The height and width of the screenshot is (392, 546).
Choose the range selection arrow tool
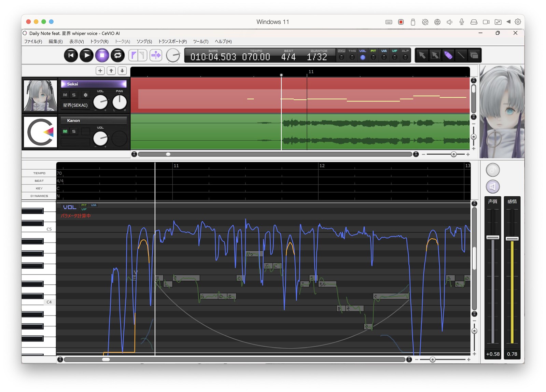point(435,55)
